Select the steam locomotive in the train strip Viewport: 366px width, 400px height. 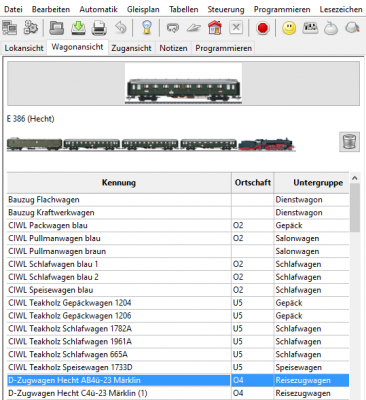pos(267,144)
